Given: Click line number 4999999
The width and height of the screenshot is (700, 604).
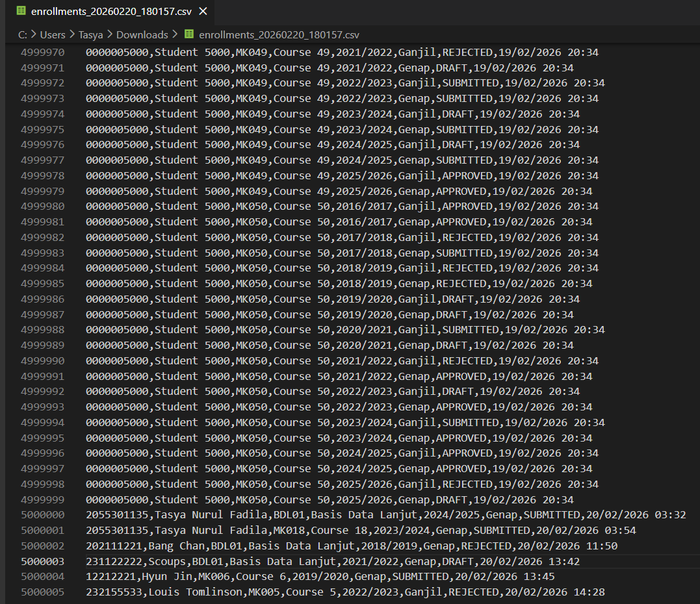Looking at the screenshot, I should coord(42,500).
